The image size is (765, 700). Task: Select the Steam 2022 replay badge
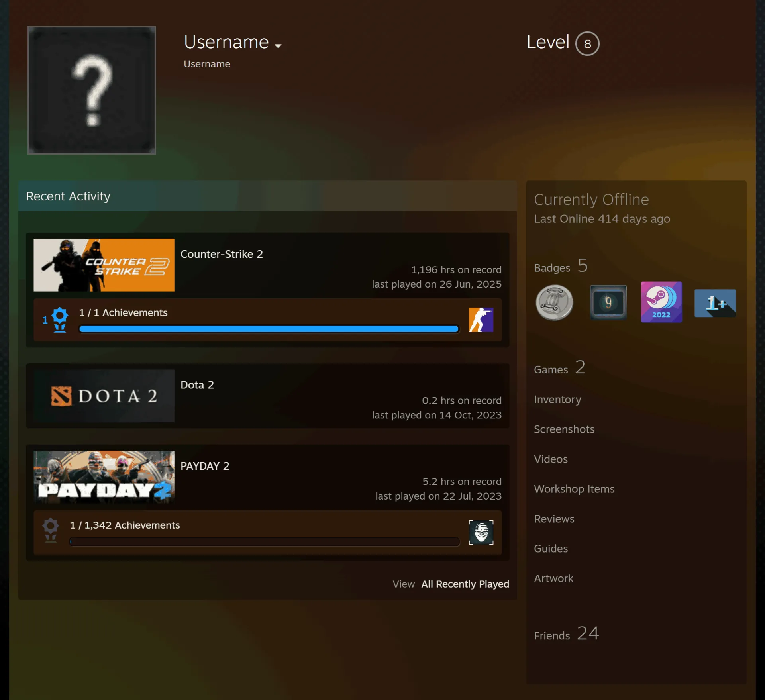[x=661, y=302]
